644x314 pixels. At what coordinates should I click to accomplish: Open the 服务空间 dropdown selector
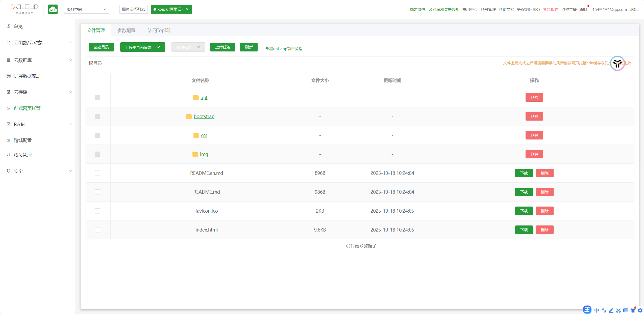point(86,9)
